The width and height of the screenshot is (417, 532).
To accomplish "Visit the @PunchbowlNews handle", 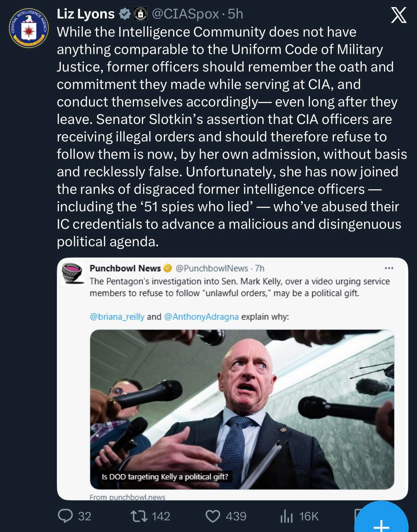I will pos(212,268).
